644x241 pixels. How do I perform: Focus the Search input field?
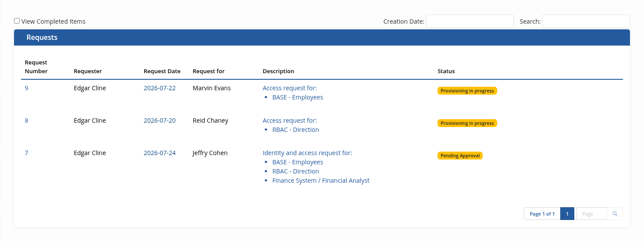coord(586,21)
